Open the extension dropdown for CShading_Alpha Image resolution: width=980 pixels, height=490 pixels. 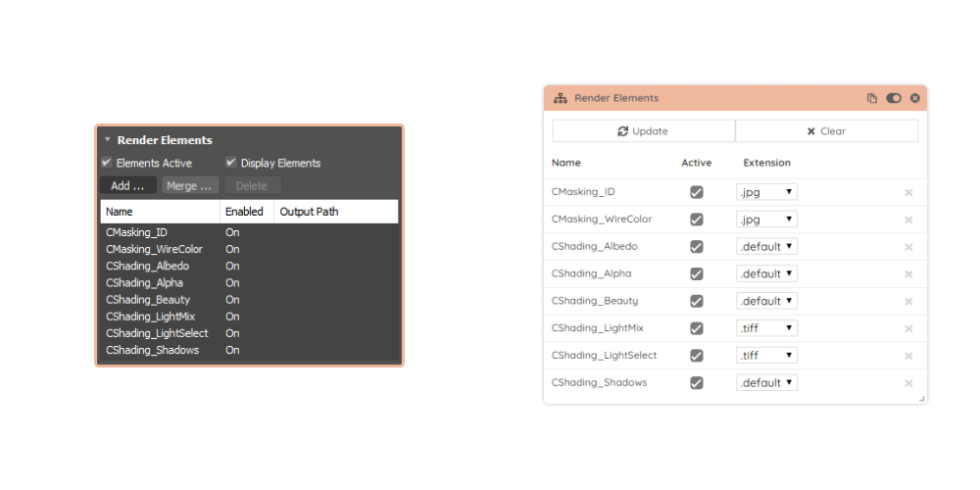point(767,273)
